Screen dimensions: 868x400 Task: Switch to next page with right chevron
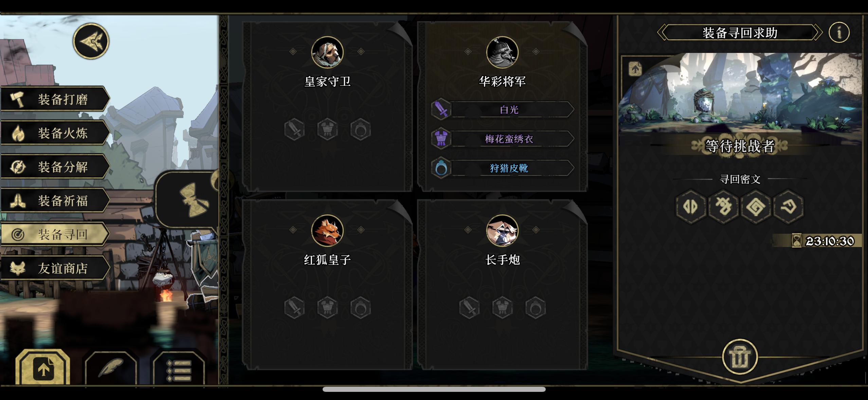click(818, 33)
